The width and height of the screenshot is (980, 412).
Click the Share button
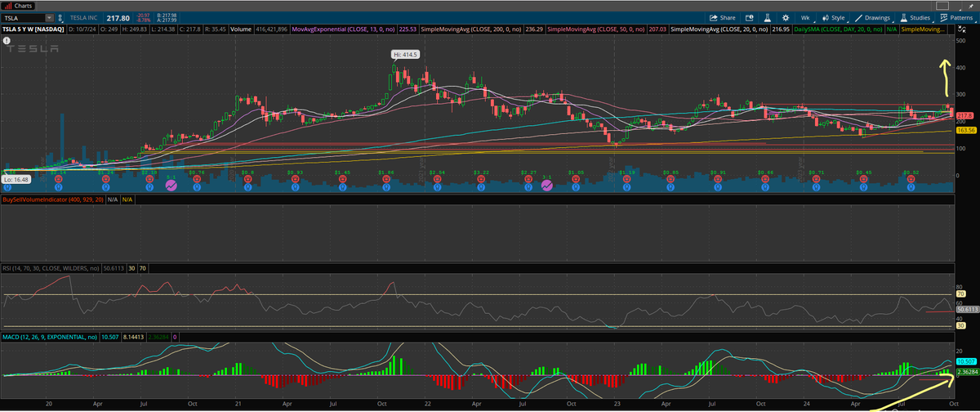tap(722, 18)
